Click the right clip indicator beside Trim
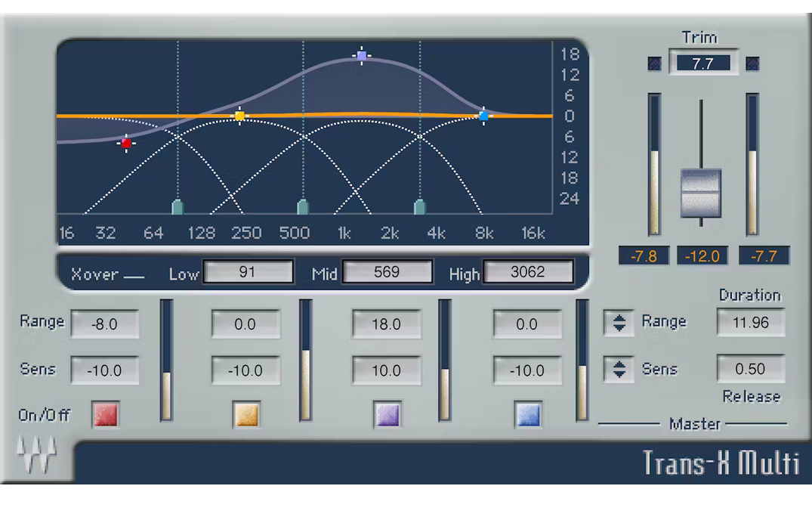This screenshot has width=812, height=520. coord(752,63)
